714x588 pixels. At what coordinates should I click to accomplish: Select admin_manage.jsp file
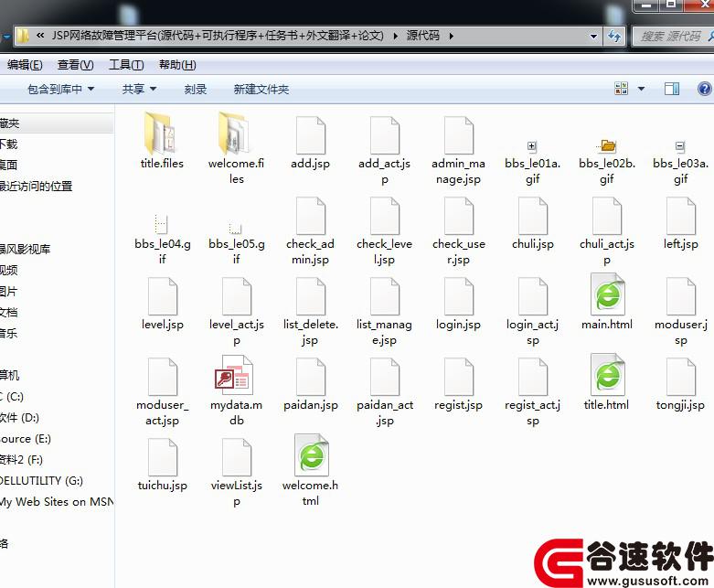tap(459, 150)
